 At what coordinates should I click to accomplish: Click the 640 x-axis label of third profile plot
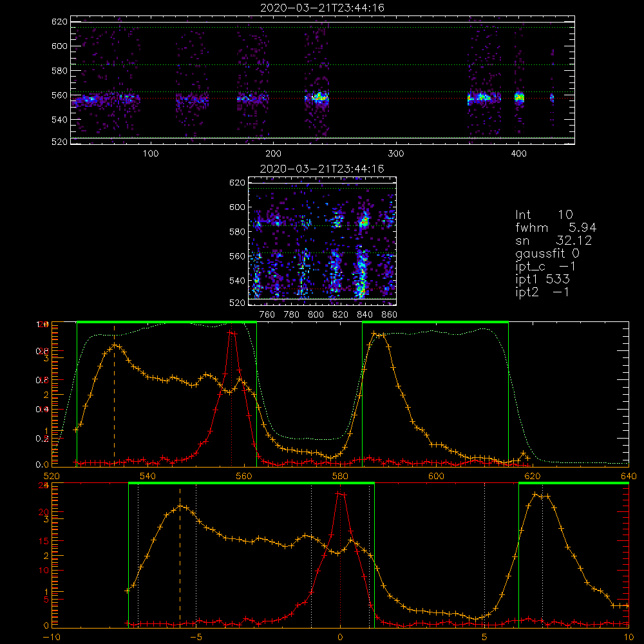[629, 476]
